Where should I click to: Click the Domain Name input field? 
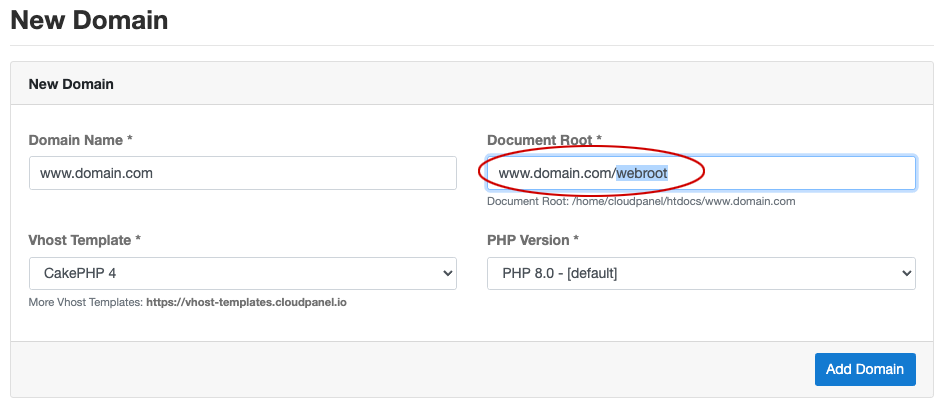243,173
